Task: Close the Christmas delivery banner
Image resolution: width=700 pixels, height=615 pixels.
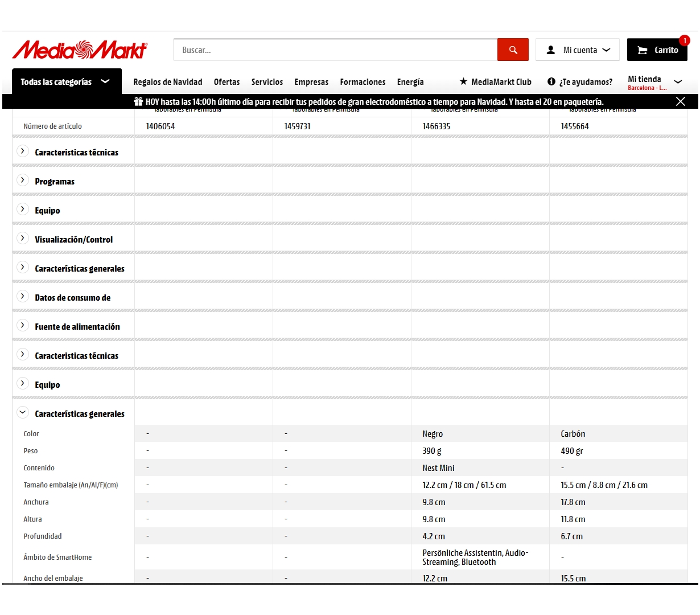Action: [680, 101]
